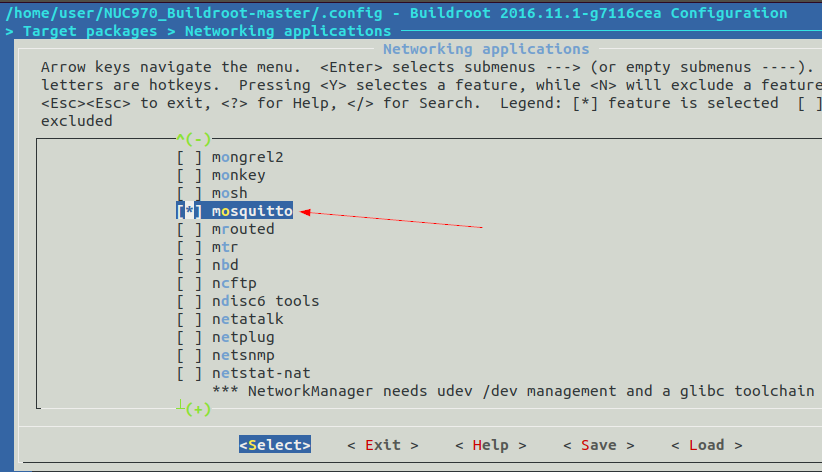Click Networking applications in the breadcrumb
The height and width of the screenshot is (472, 822).
tap(288, 31)
